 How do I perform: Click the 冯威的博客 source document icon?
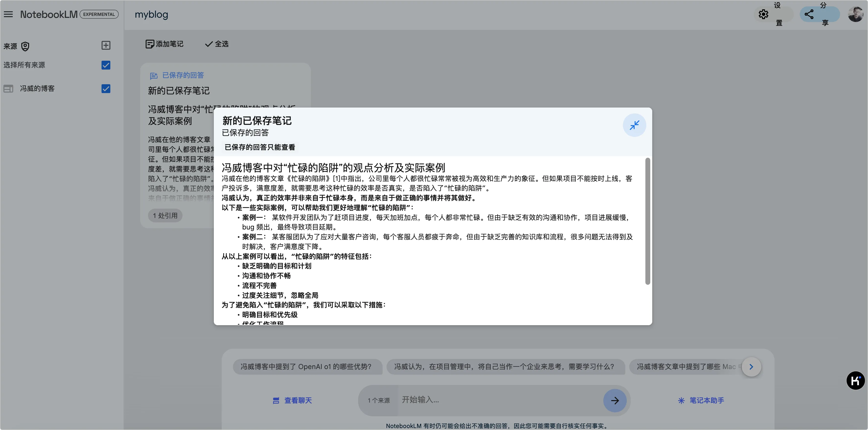(8, 89)
